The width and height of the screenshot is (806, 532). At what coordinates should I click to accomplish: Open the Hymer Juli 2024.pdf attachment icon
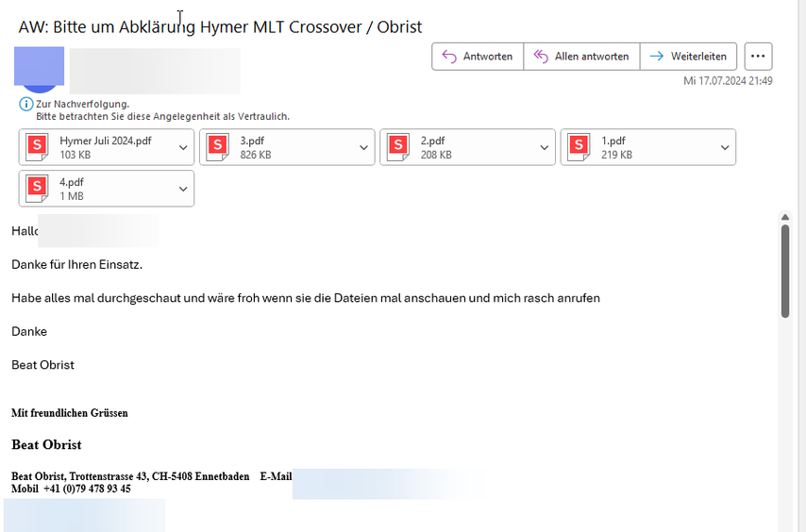point(38,147)
